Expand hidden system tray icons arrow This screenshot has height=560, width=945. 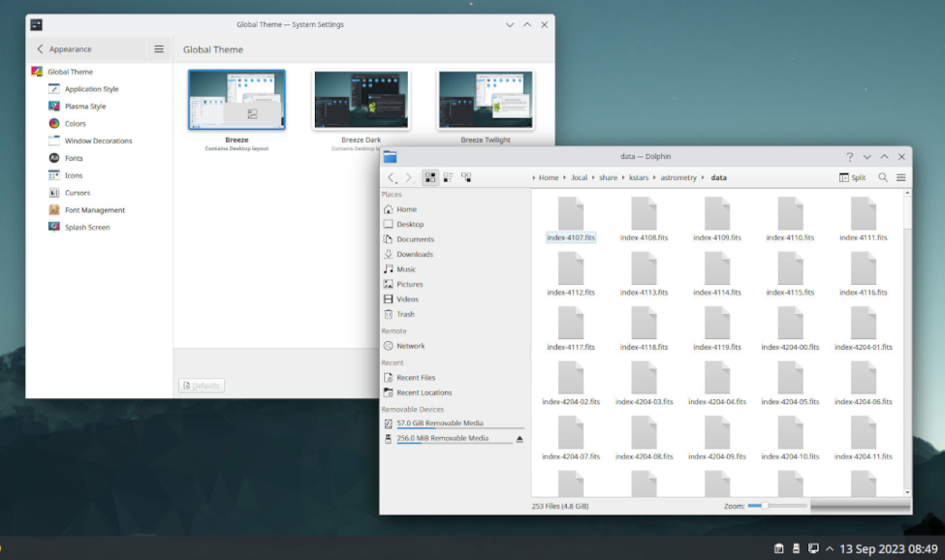(x=830, y=548)
